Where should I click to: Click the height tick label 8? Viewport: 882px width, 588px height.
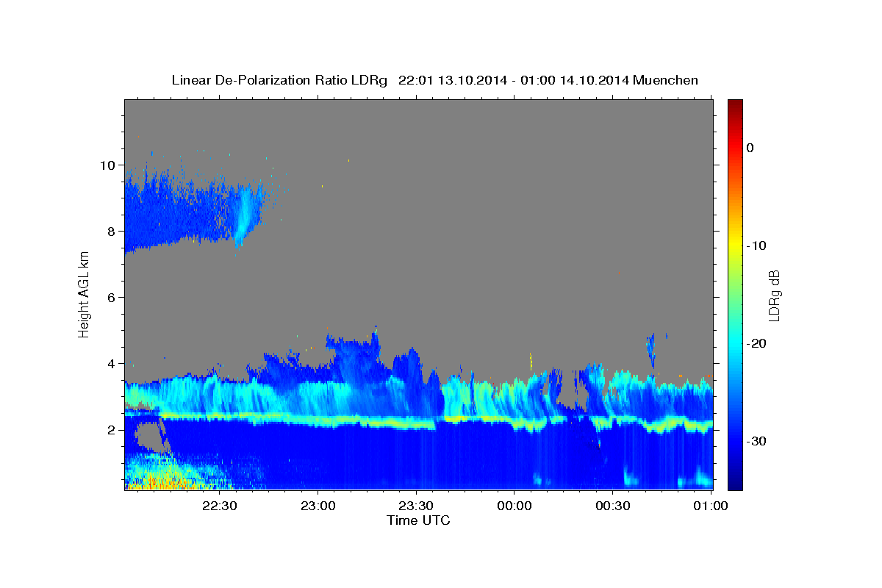coord(112,231)
